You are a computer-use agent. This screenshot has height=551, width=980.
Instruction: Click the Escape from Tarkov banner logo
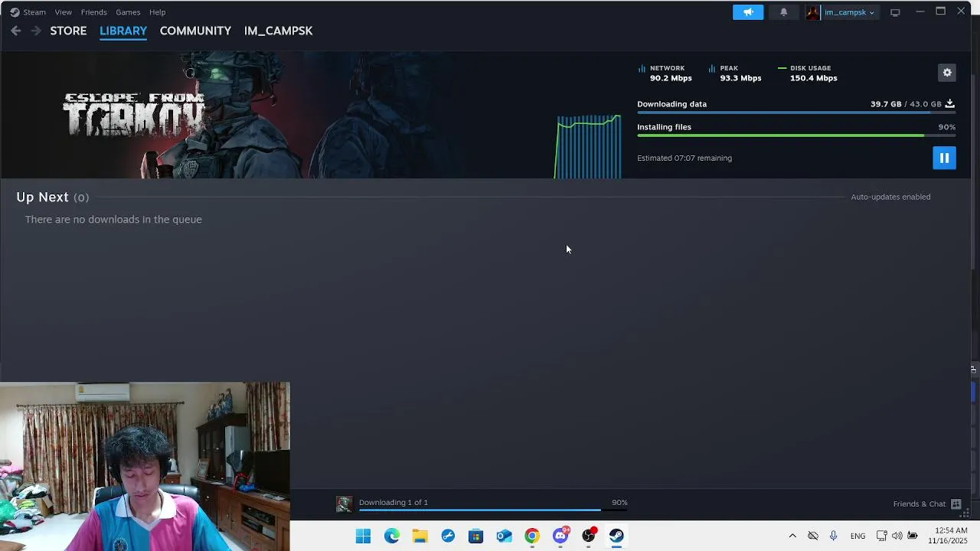pyautogui.click(x=134, y=115)
